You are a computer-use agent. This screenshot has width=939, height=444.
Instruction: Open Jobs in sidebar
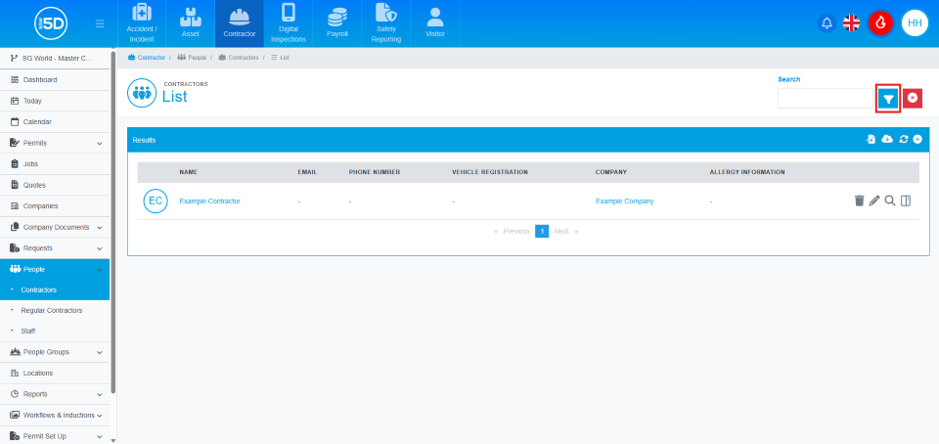tap(54, 164)
